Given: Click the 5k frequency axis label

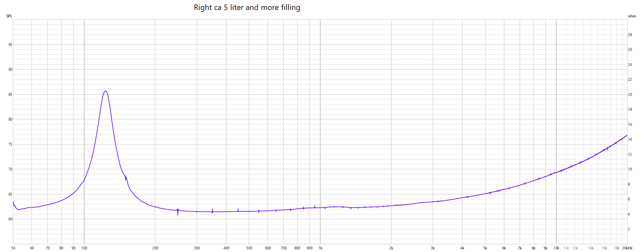Looking at the screenshot, I should tap(485, 248).
